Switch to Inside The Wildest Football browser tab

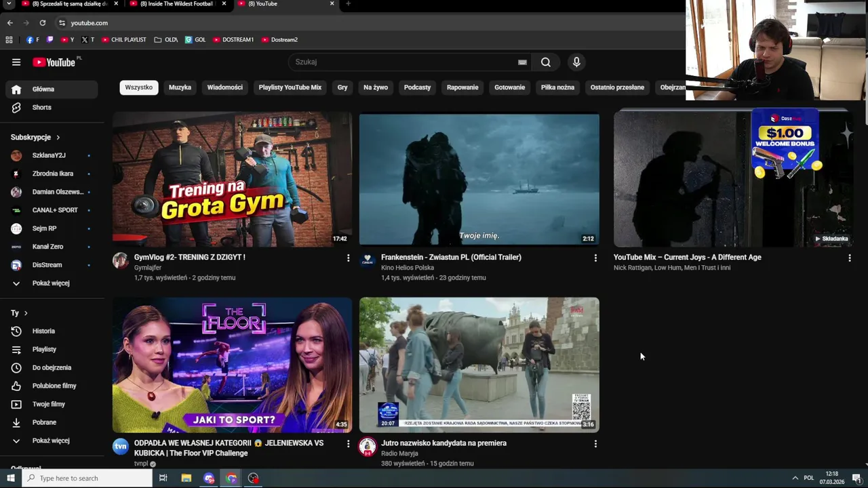[x=176, y=4]
